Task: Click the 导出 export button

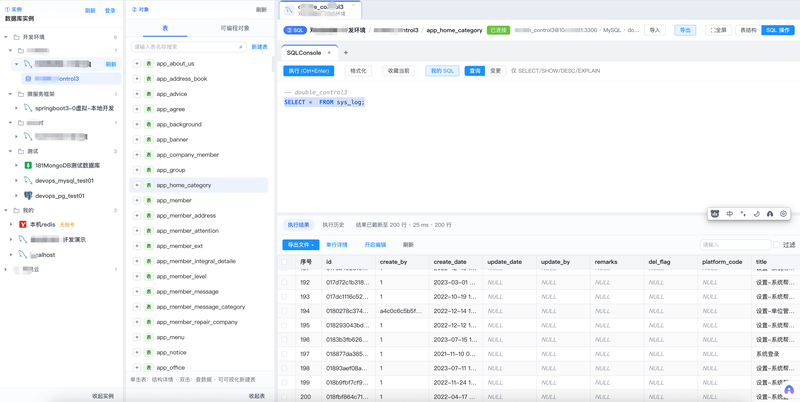Action: pyautogui.click(x=685, y=30)
